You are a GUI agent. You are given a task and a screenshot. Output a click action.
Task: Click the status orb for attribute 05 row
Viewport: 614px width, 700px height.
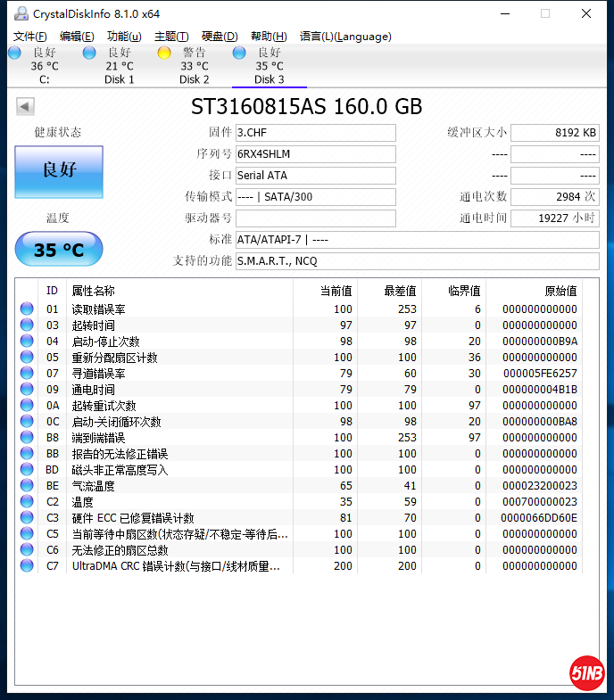[27, 358]
